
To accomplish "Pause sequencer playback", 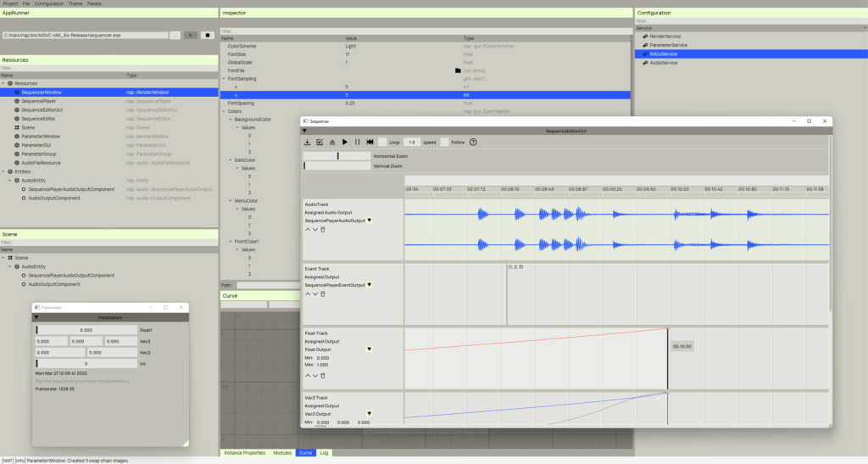I will pos(357,143).
